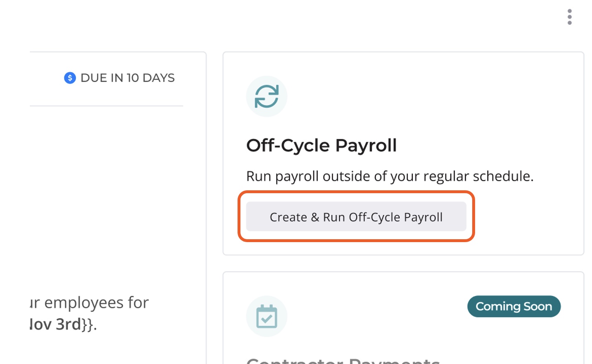Select the Off-Cycle Payroll heading
Image resolution: width=592 pixels, height=364 pixels.
coord(322,146)
